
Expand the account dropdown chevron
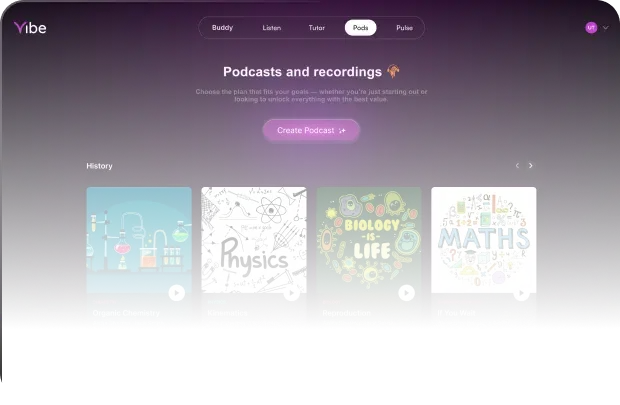click(604, 28)
